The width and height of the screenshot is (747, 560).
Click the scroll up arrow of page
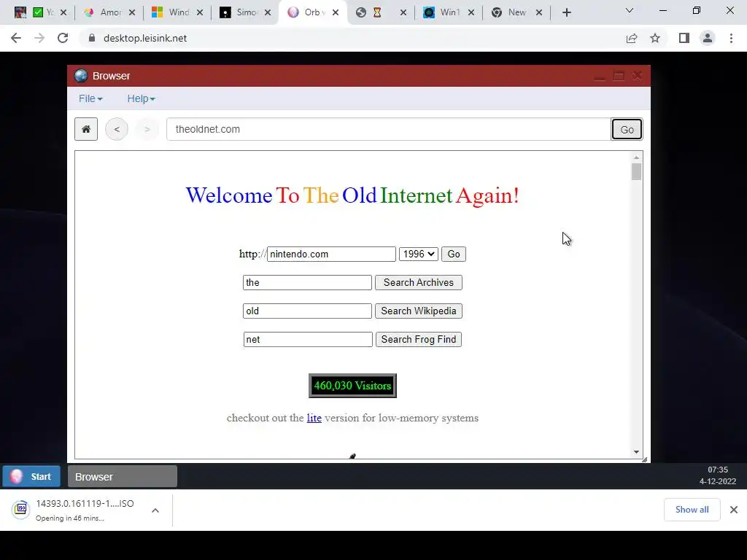click(636, 157)
